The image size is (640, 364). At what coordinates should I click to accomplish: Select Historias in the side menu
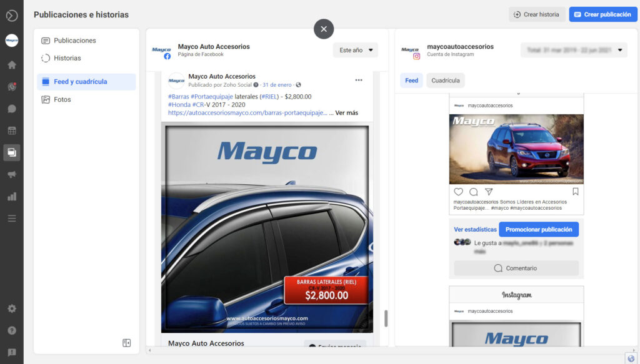click(x=67, y=58)
